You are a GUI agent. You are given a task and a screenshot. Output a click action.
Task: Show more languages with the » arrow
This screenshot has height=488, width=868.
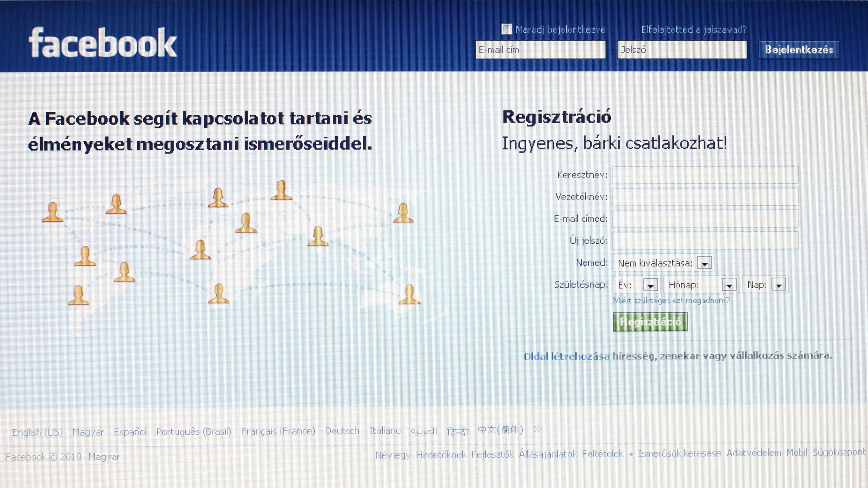(x=537, y=430)
